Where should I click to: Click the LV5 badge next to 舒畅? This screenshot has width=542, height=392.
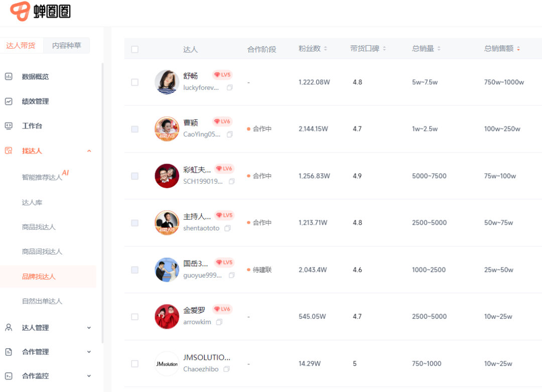[222, 75]
